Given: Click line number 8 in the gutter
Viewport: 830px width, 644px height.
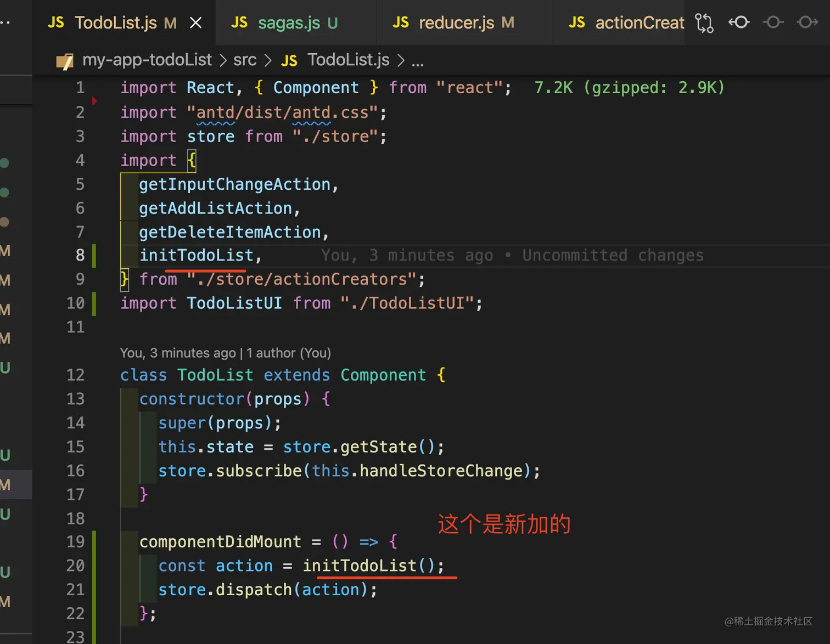Looking at the screenshot, I should 80,256.
